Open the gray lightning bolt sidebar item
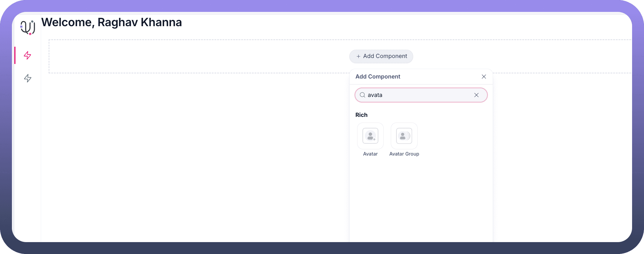644x254 pixels. (x=28, y=78)
